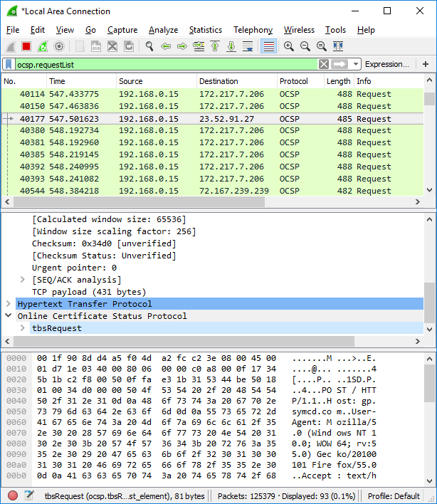Sort by the Protocol column header
This screenshot has width=437, height=504.
click(300, 81)
